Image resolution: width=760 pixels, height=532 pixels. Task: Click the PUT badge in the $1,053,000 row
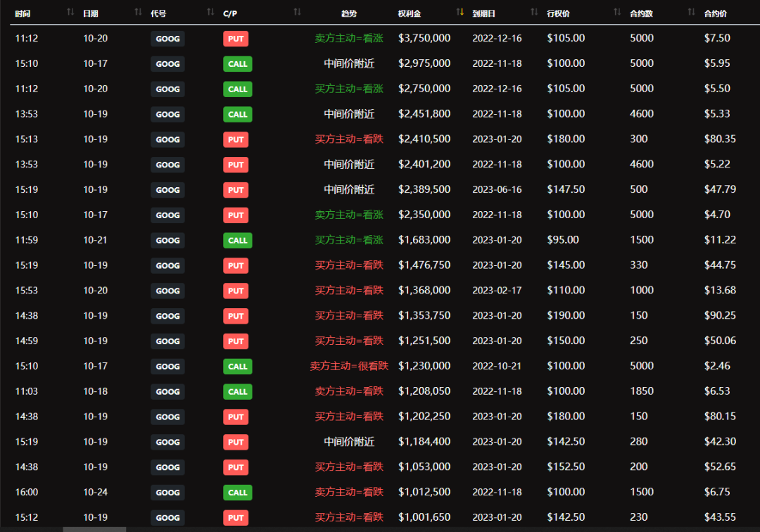pos(236,467)
